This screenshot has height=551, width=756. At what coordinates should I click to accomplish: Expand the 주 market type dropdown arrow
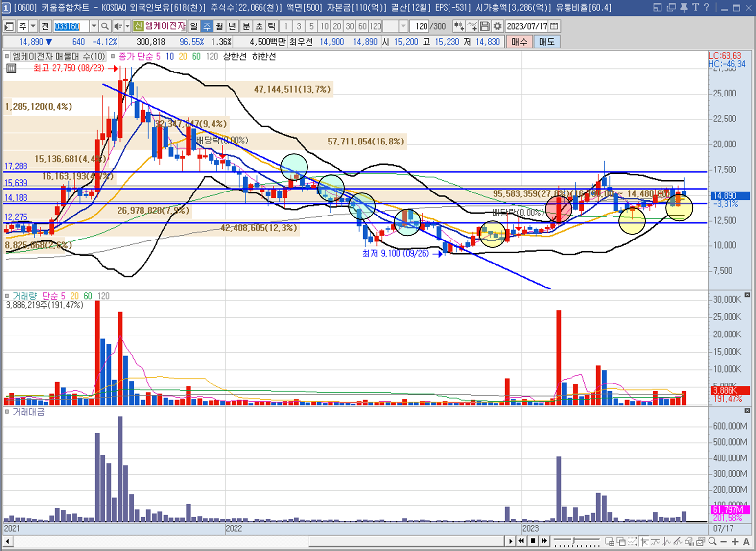(33, 26)
